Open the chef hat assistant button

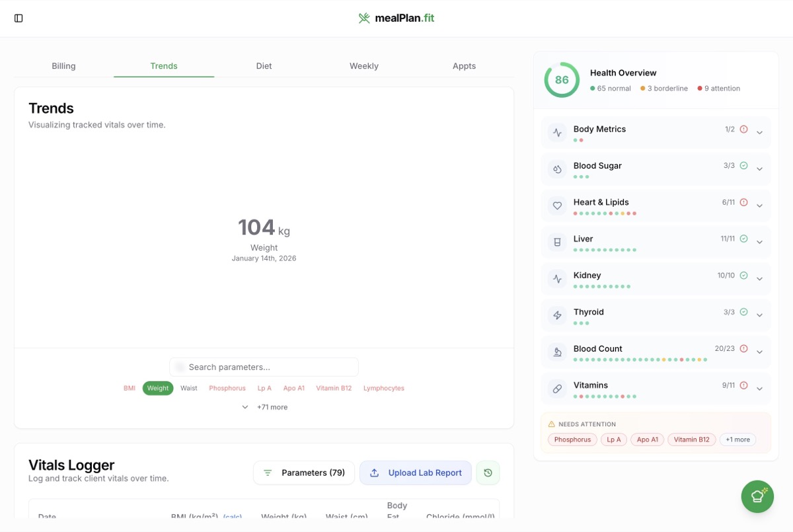[757, 496]
